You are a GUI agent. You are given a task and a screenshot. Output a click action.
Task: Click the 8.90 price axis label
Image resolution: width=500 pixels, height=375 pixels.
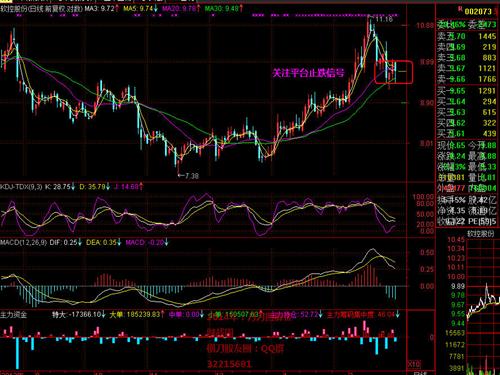[427, 103]
